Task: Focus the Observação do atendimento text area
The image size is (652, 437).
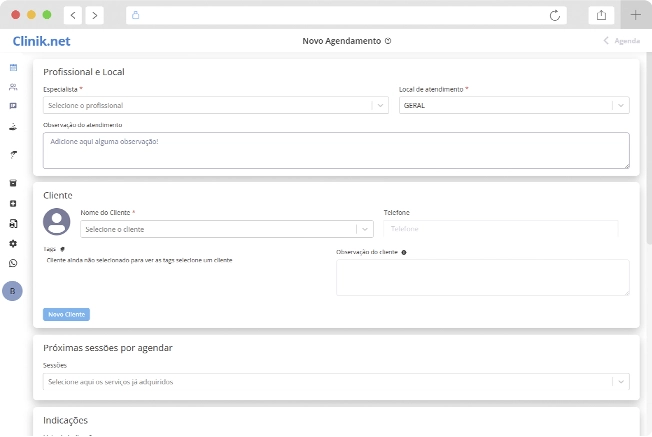Action: click(336, 150)
